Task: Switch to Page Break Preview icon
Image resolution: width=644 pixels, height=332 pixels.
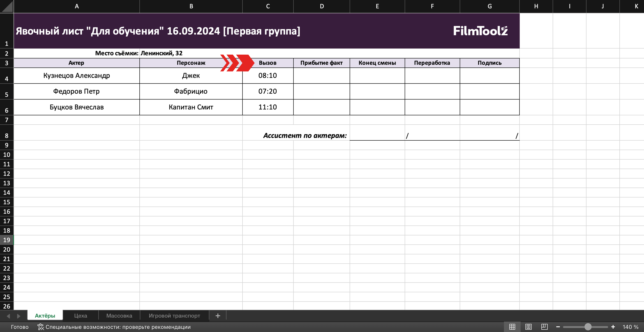Action: (x=544, y=327)
